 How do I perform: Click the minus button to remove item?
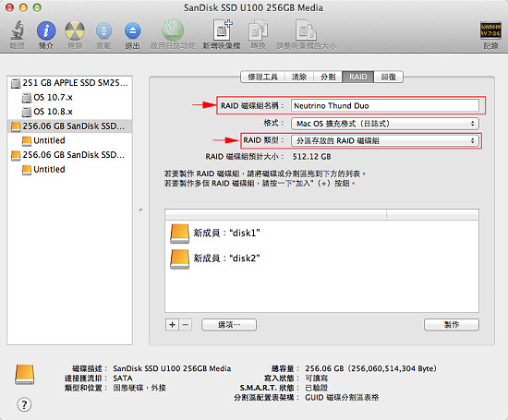(x=186, y=325)
